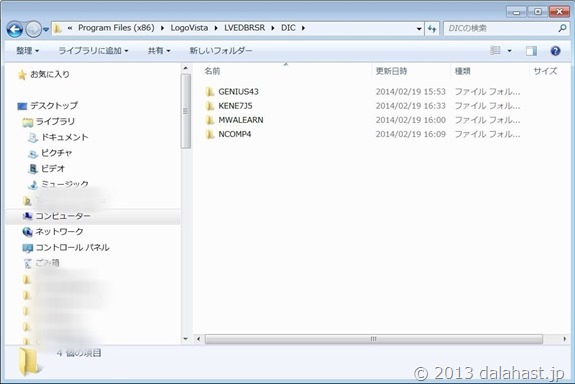Open the address bar history dropdown
Screen dimensions: 575x384
point(419,29)
